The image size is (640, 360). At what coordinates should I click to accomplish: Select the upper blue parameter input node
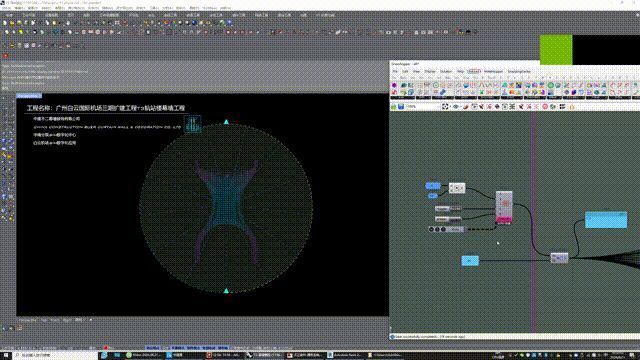(433, 186)
